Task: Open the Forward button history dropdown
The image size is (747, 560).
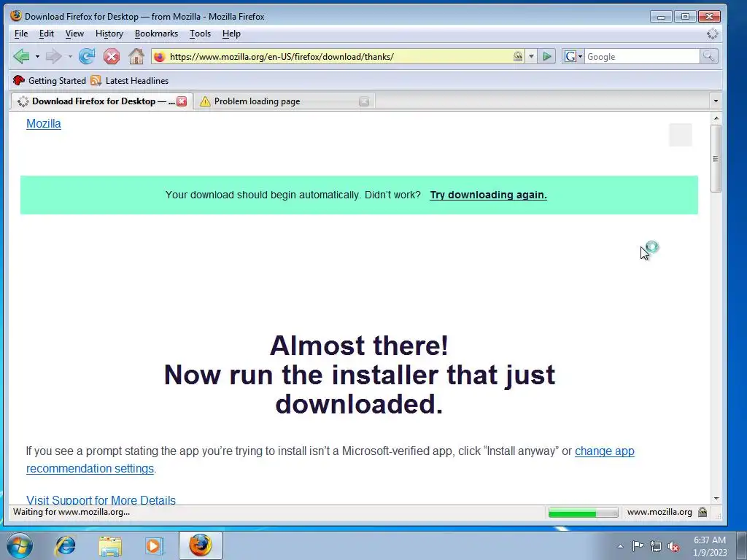Action: (70, 57)
